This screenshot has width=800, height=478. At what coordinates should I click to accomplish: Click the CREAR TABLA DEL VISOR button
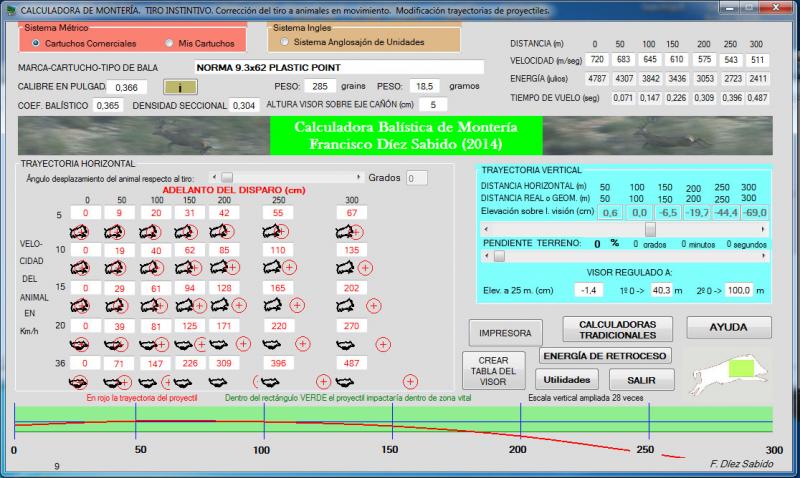click(x=494, y=371)
